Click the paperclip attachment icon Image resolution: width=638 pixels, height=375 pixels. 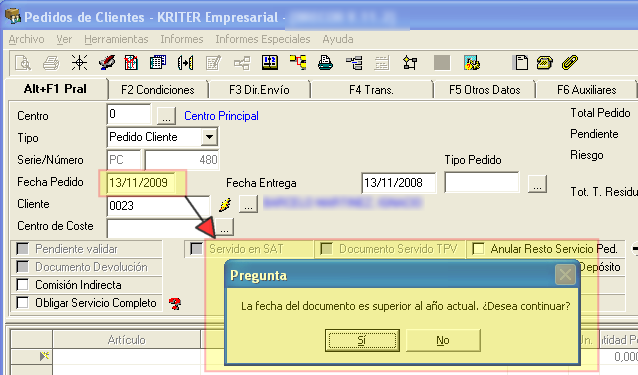tap(570, 63)
